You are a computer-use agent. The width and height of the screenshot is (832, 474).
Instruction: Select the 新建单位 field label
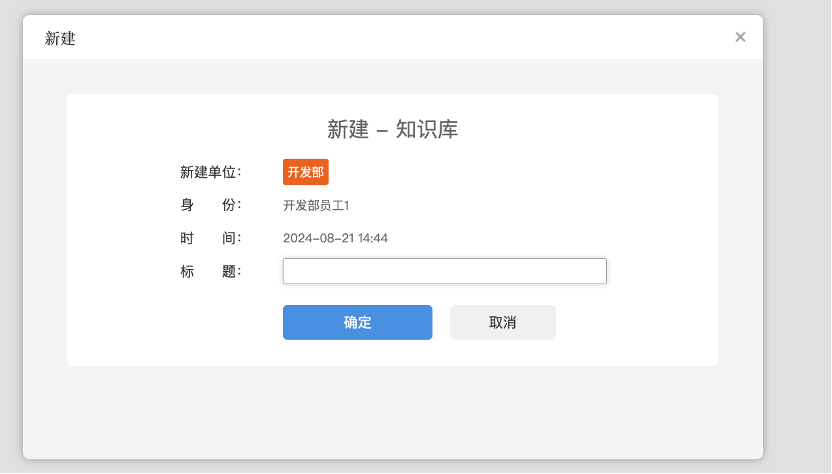click(210, 172)
